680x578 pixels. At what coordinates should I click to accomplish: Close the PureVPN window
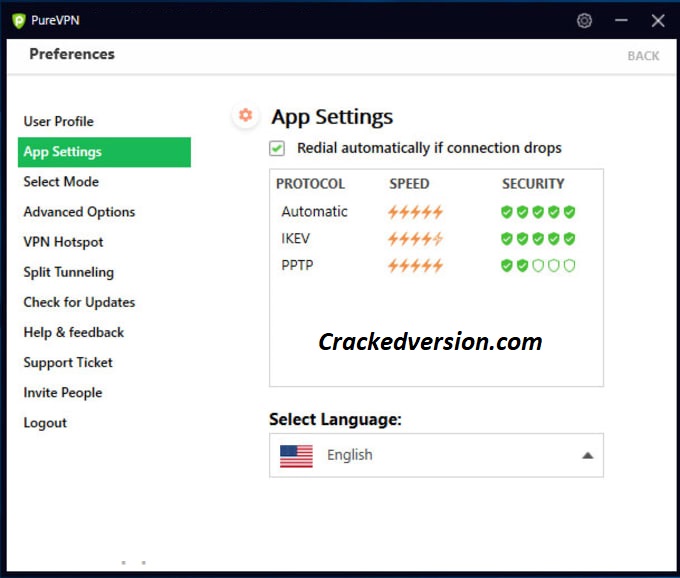tap(658, 20)
